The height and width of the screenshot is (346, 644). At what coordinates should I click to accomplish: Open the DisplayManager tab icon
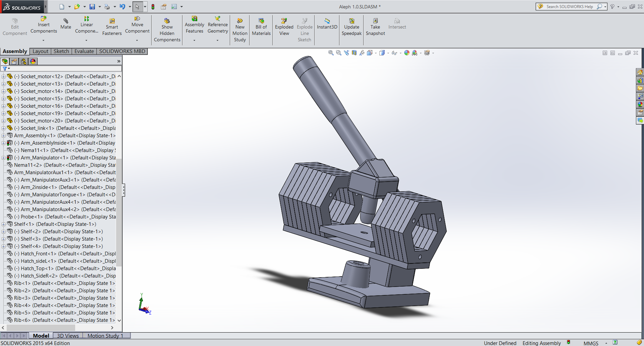[33, 61]
